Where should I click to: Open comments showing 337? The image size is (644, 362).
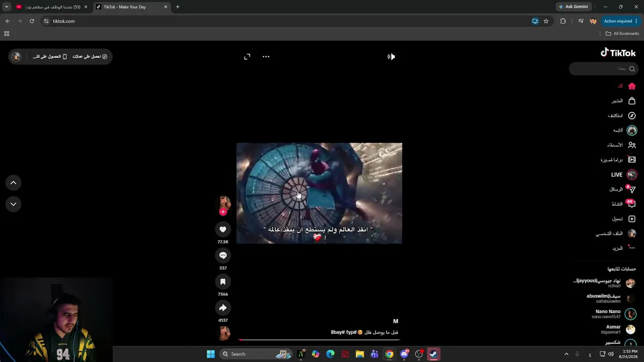[x=223, y=255]
